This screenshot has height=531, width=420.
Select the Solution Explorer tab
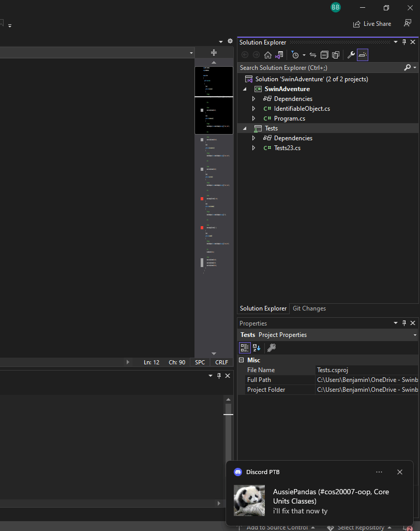point(263,308)
